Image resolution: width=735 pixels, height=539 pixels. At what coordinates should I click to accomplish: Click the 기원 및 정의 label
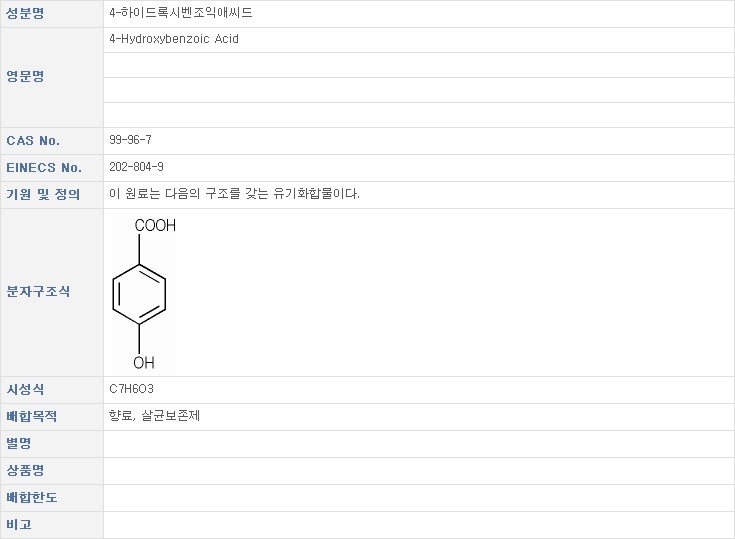coord(43,194)
